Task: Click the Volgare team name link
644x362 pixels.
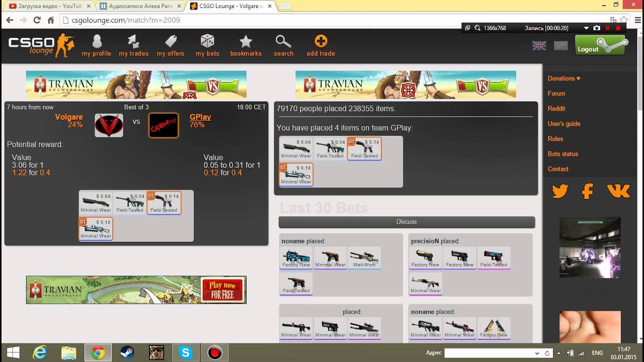Action: pyautogui.click(x=68, y=117)
